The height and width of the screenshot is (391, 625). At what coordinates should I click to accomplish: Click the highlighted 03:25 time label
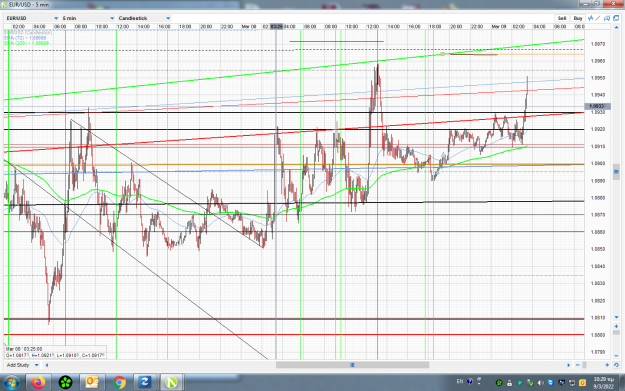click(276, 27)
